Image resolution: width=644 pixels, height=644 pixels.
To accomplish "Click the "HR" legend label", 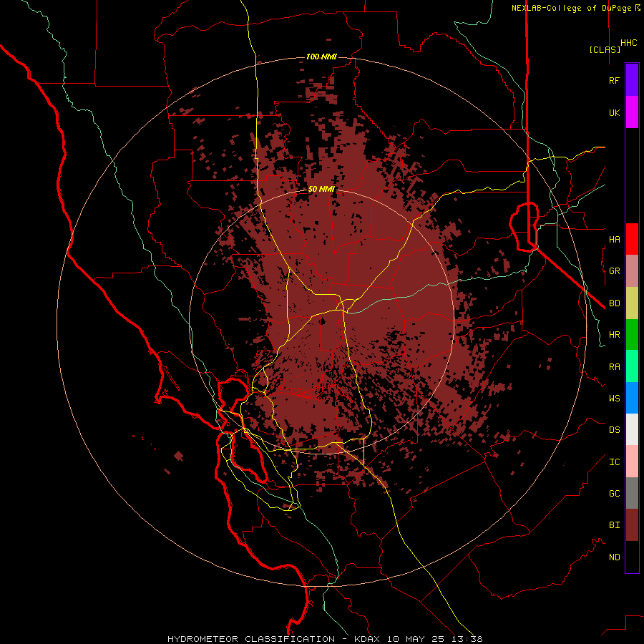I will pyautogui.click(x=614, y=335).
